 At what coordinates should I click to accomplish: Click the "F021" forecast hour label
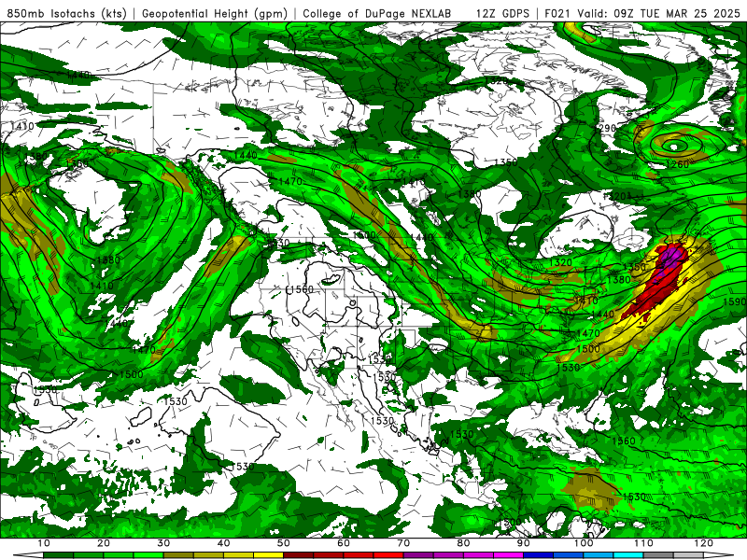pos(558,13)
